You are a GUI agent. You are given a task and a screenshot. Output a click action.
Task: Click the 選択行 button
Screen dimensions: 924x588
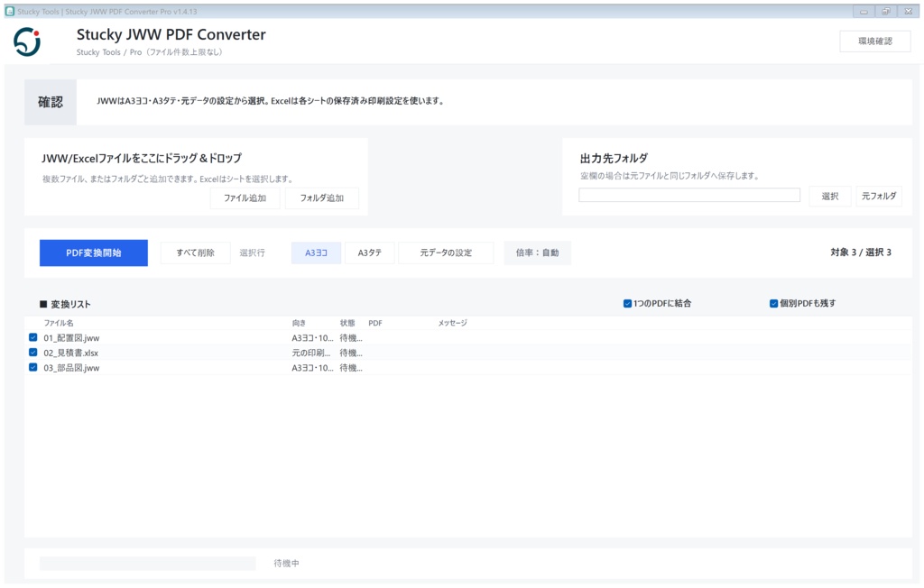(253, 253)
